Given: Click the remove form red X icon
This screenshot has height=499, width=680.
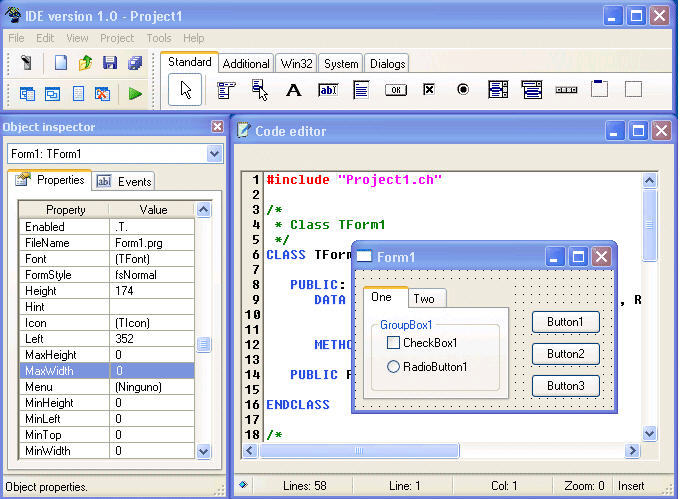Looking at the screenshot, I should click(x=102, y=94).
